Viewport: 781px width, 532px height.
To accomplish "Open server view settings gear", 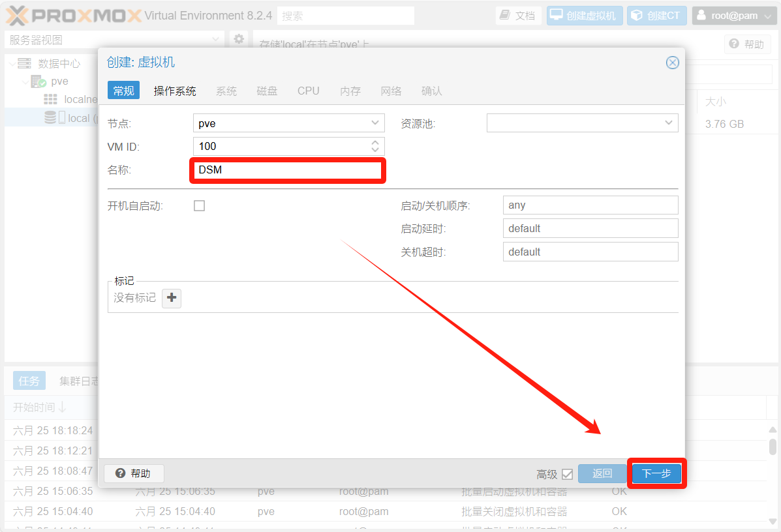I will (239, 39).
